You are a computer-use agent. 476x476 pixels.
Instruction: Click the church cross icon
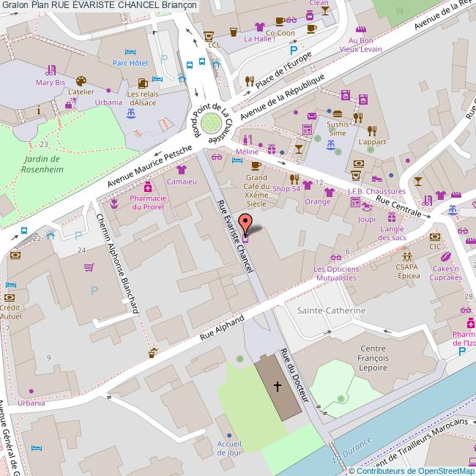(278, 385)
